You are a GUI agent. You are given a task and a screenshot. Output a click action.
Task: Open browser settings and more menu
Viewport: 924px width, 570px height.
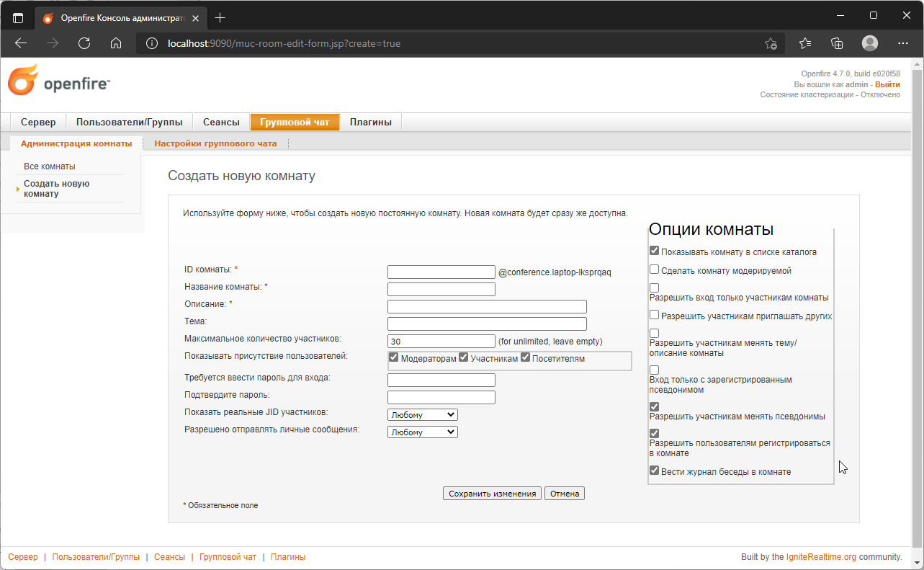pos(903,43)
